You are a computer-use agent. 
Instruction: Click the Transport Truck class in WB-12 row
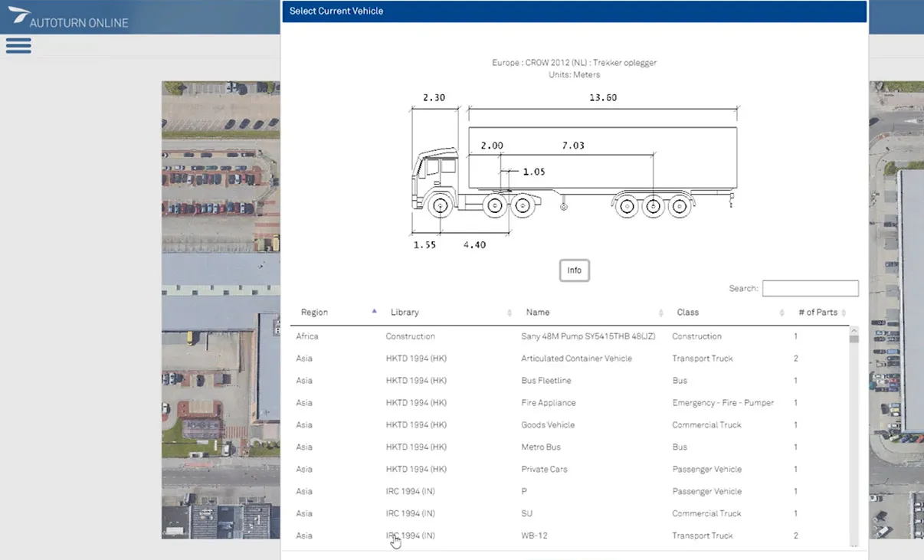[703, 536]
